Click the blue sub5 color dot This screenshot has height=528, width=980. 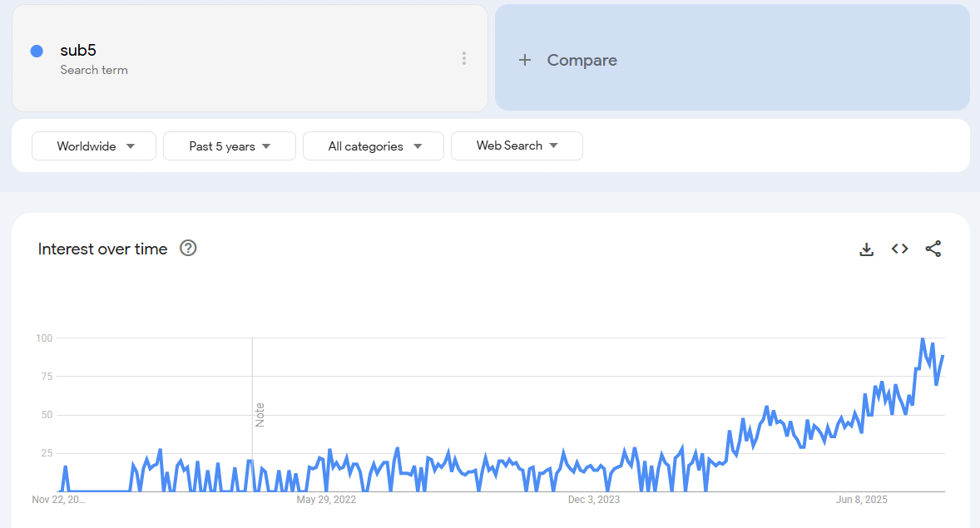(x=37, y=51)
